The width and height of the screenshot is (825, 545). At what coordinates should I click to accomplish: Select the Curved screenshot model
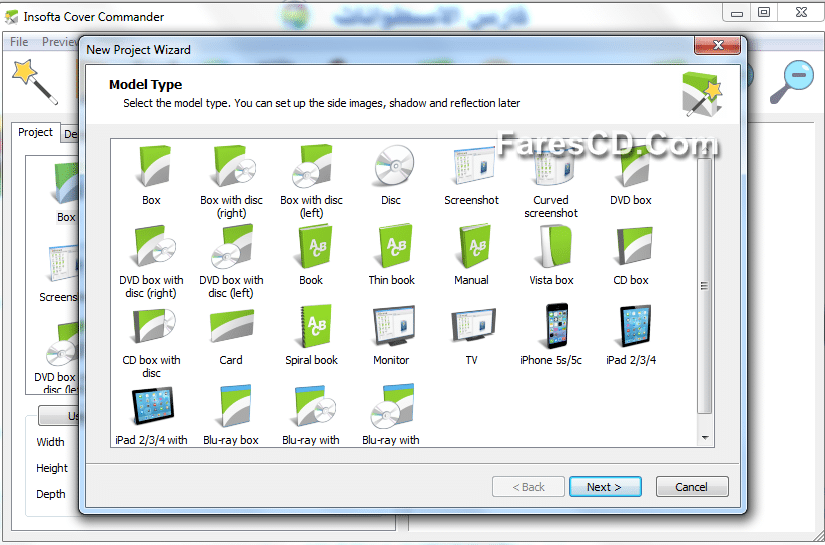tap(551, 182)
